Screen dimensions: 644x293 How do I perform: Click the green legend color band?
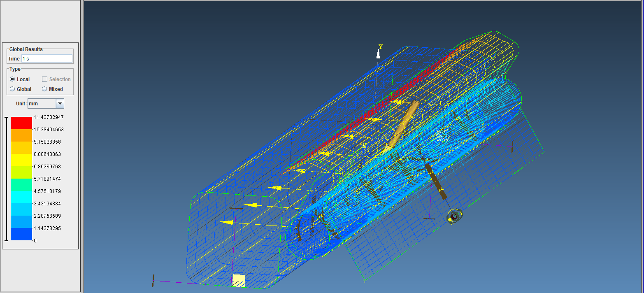click(21, 185)
